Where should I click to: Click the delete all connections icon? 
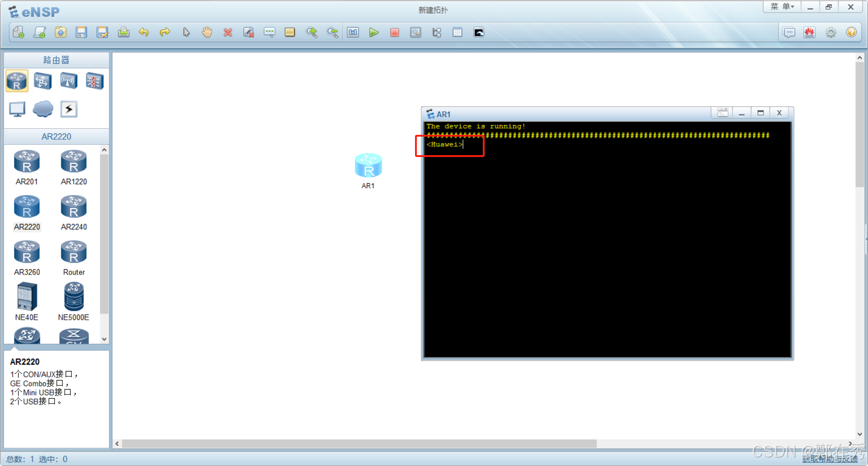click(x=249, y=33)
